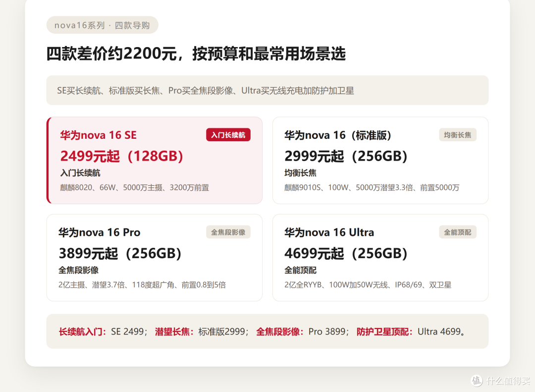Click the bold '全能顶配' subtitle in the Ultra card
Viewport: 535px width, 392px height.
pyautogui.click(x=300, y=271)
